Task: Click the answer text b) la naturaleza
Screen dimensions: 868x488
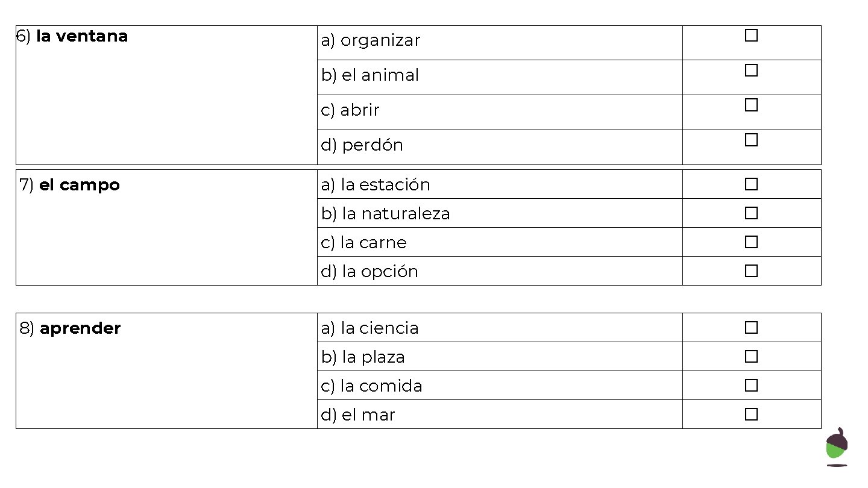Action: pos(386,214)
